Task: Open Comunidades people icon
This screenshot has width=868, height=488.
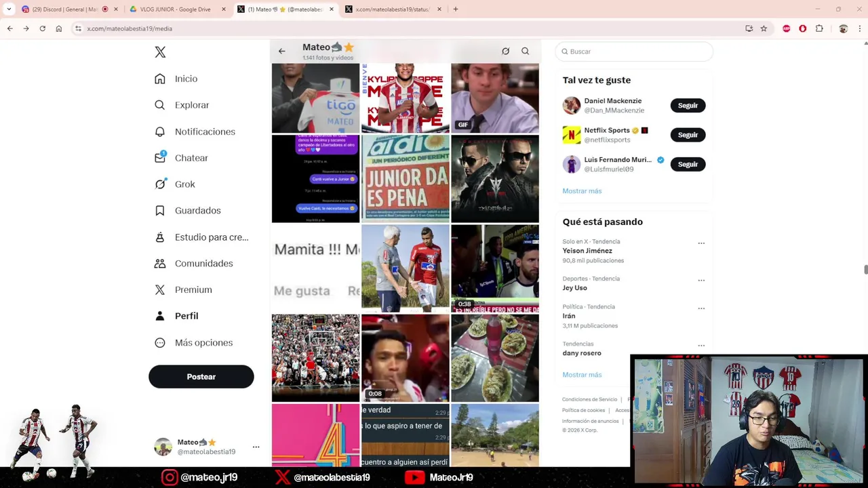Action: pos(160,263)
